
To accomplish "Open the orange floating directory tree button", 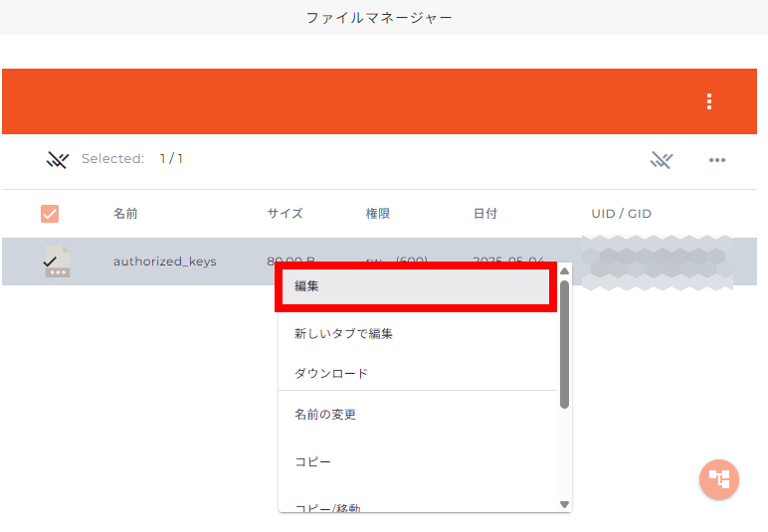I will pyautogui.click(x=718, y=478).
